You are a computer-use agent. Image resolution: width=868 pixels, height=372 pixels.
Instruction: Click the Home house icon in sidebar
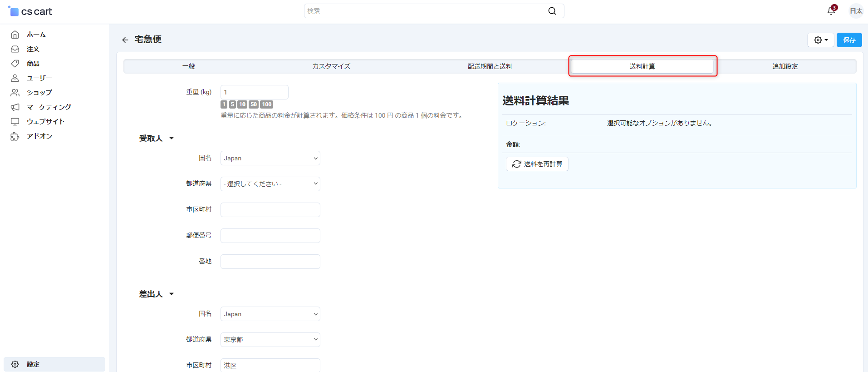(x=15, y=35)
